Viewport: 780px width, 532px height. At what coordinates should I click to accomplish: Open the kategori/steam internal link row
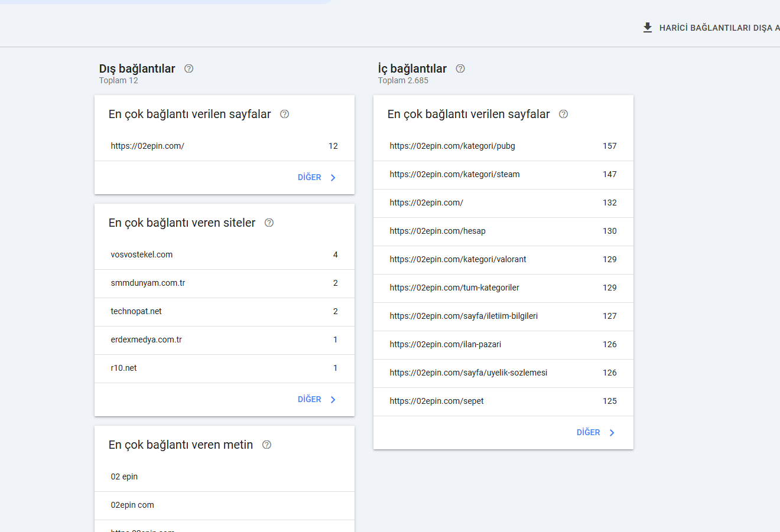(503, 175)
